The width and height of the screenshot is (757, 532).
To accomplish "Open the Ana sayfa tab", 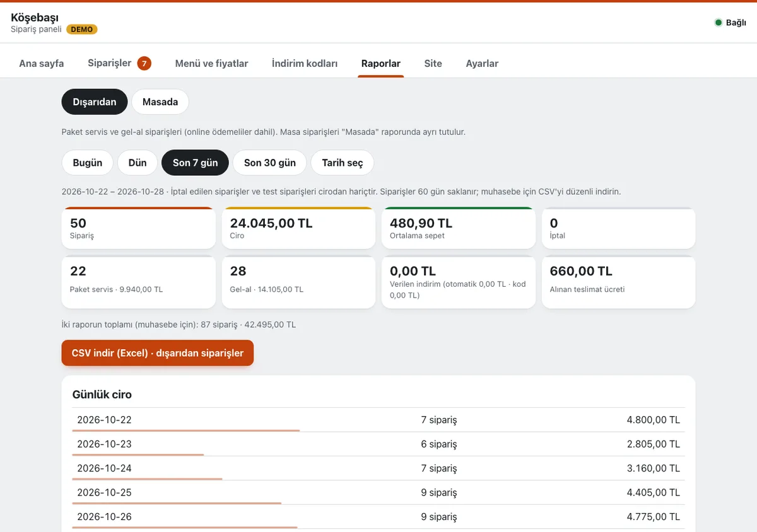I will tap(42, 63).
